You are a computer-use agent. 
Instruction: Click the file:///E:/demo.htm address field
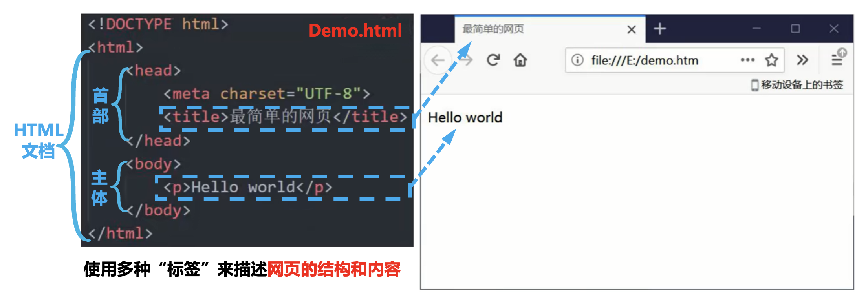click(652, 60)
